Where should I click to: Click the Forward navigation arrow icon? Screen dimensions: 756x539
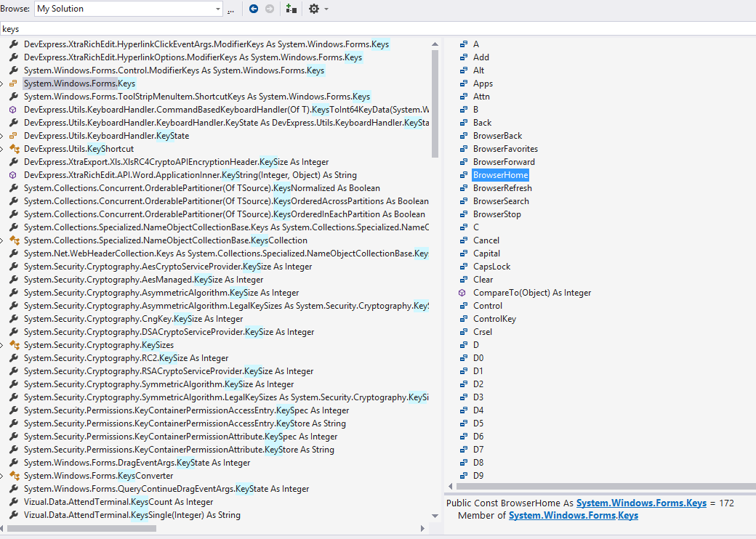click(x=270, y=9)
